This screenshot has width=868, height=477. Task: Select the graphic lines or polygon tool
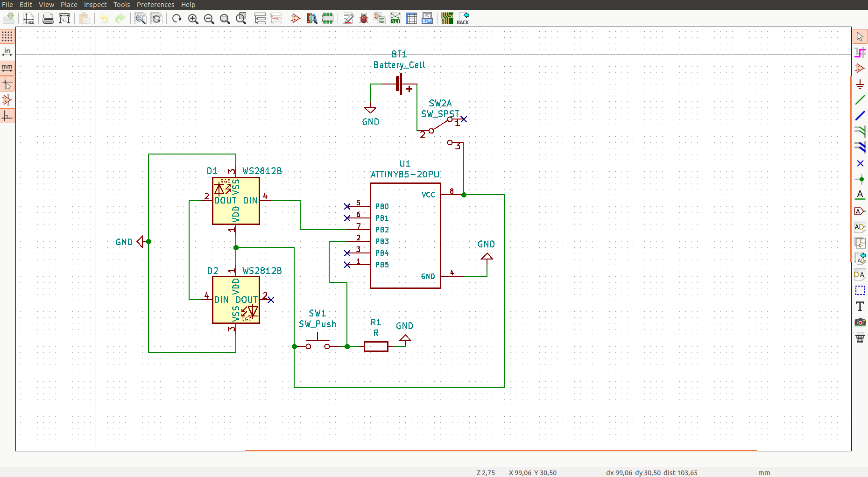click(x=860, y=290)
